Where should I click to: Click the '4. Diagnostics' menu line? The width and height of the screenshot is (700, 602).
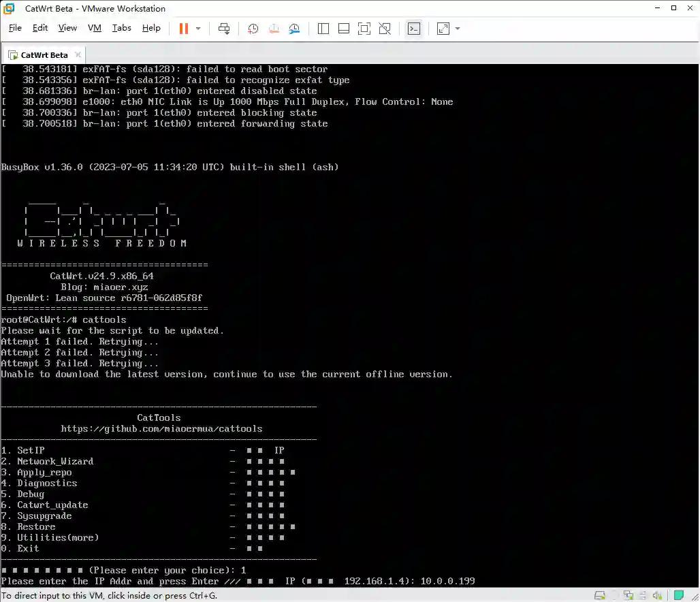(143, 484)
